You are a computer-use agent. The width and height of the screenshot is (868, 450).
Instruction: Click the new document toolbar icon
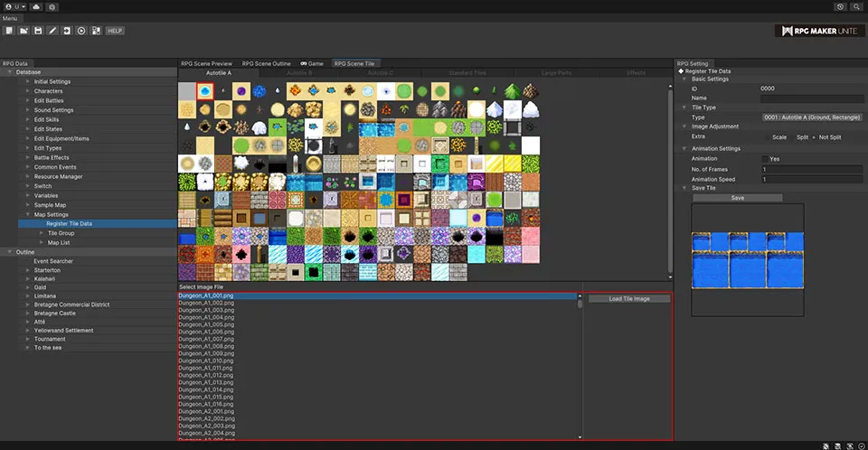pos(9,31)
